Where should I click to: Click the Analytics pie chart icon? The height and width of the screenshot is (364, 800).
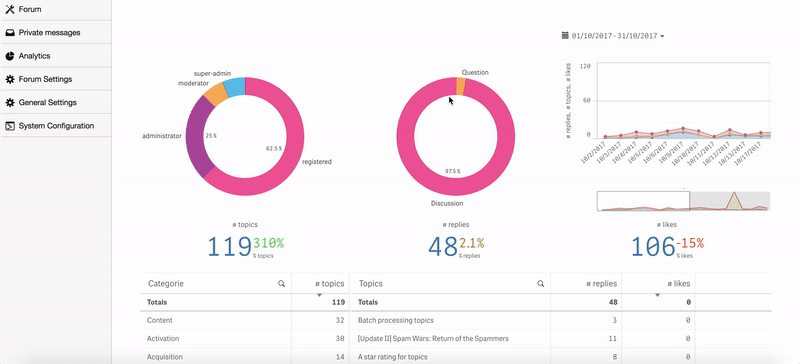(10, 56)
